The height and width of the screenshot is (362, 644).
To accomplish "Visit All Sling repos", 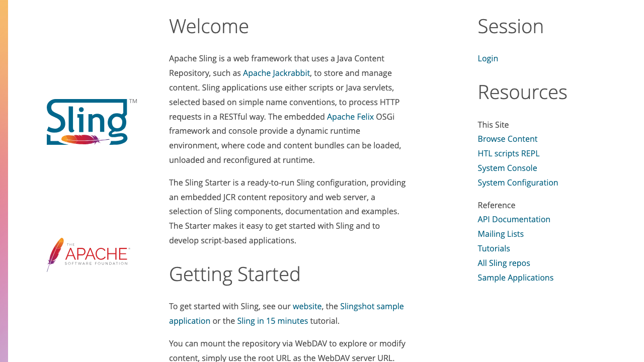I will click(504, 263).
